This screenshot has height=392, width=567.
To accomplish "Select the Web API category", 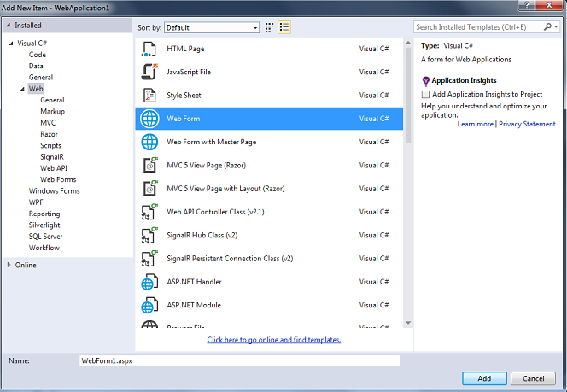I will [x=54, y=168].
